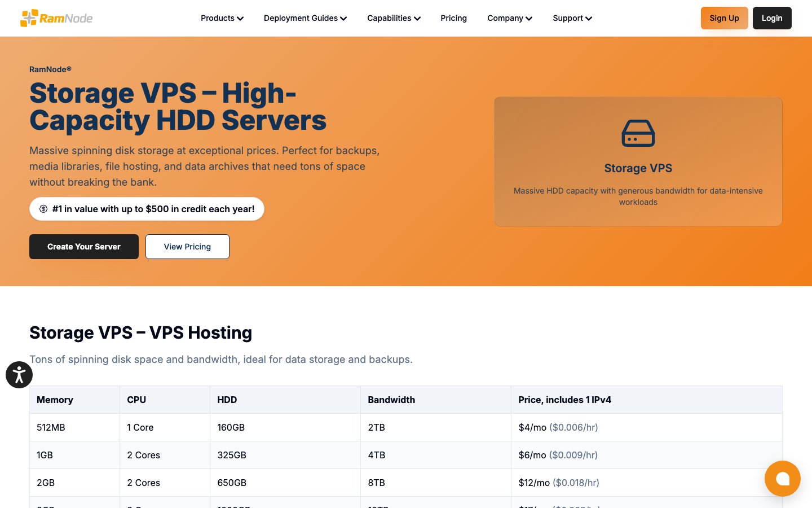This screenshot has height=508, width=812.
Task: Expand the Capabilities dropdown menu
Action: click(394, 18)
